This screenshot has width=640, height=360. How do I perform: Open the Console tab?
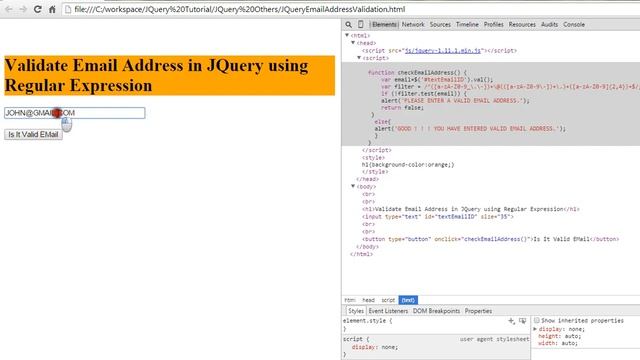(x=574, y=24)
